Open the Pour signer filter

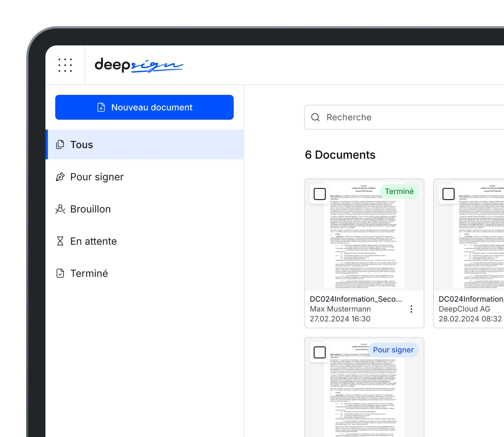click(x=144, y=177)
